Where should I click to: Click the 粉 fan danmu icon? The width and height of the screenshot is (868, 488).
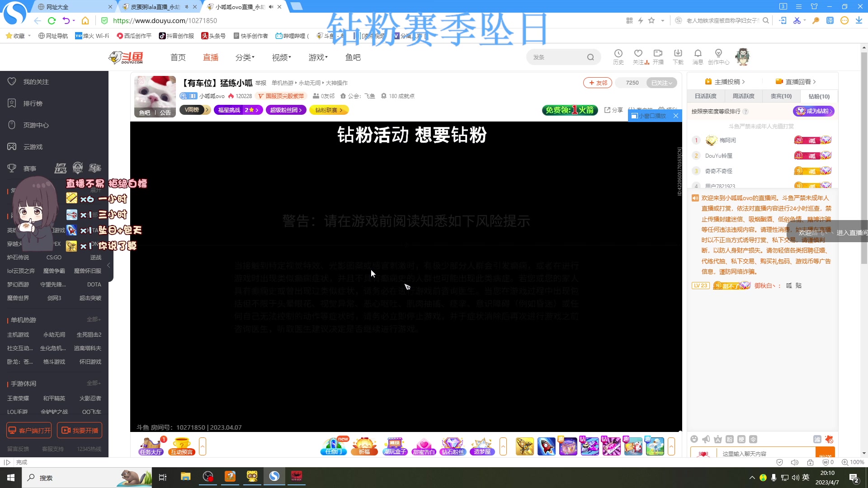click(x=730, y=439)
